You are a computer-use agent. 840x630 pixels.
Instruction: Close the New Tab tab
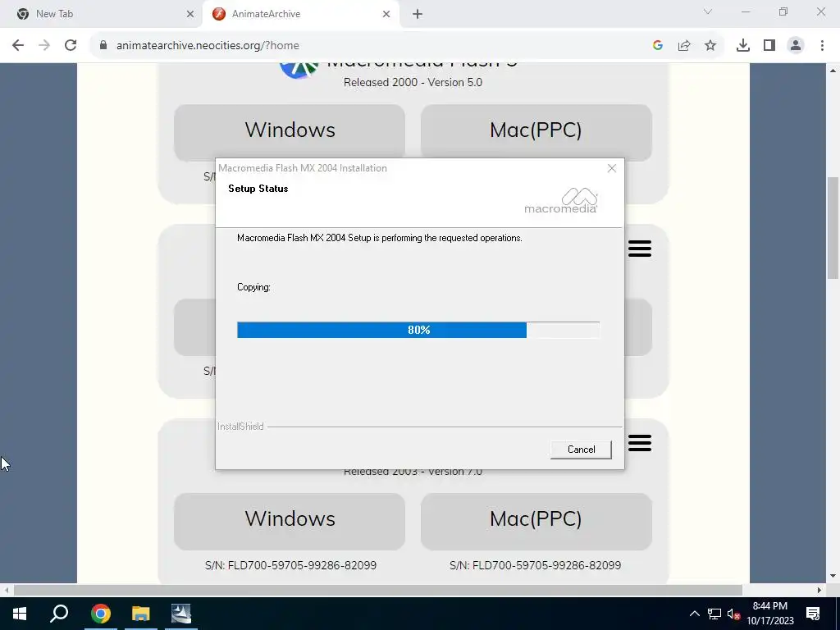190,14
